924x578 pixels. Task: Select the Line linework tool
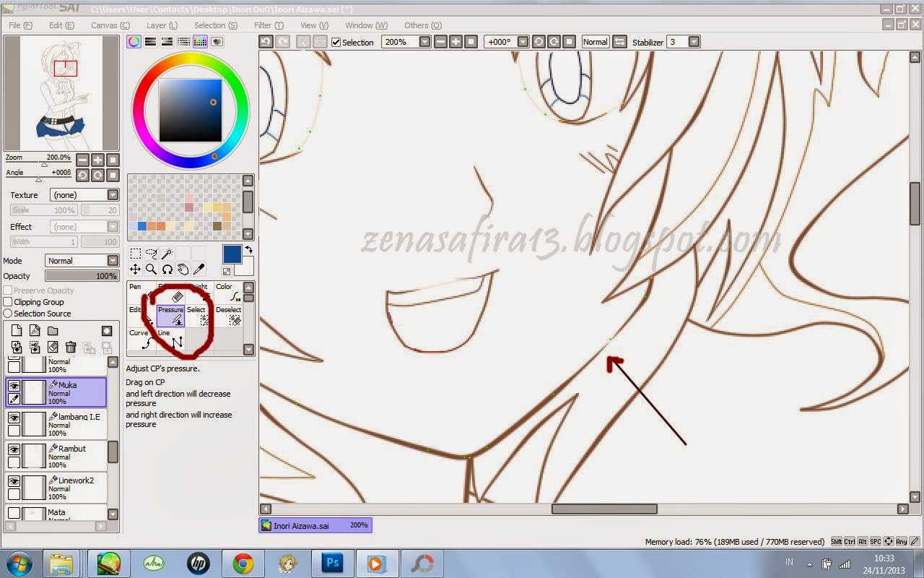click(171, 340)
